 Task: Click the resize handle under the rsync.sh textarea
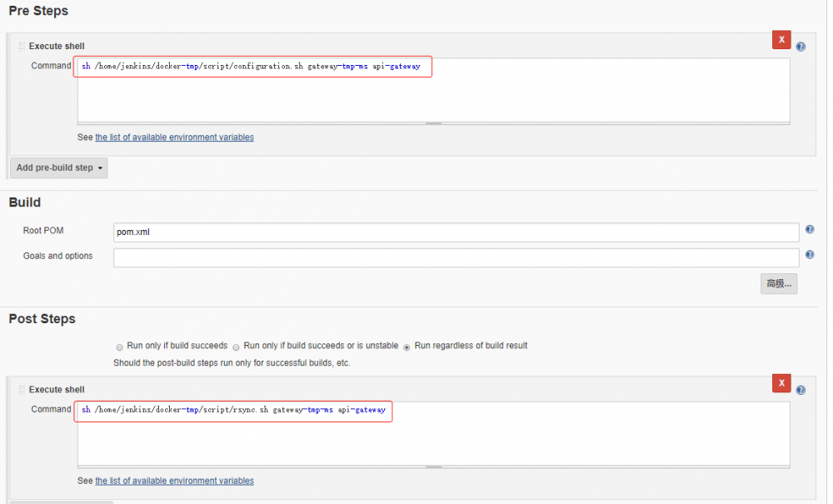click(x=433, y=467)
